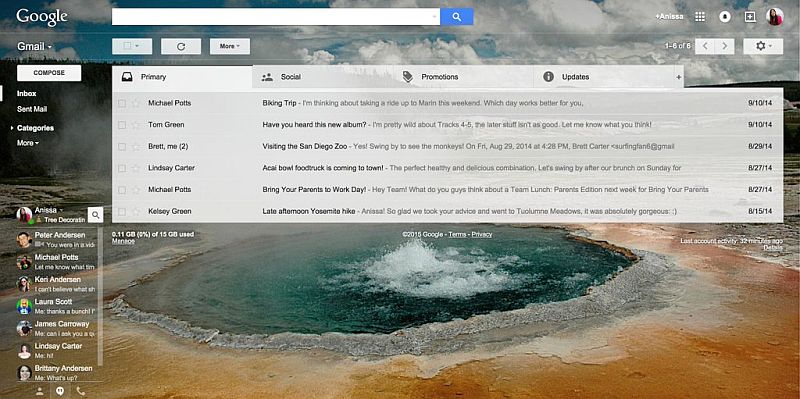Open the account profile picture

coord(774,17)
